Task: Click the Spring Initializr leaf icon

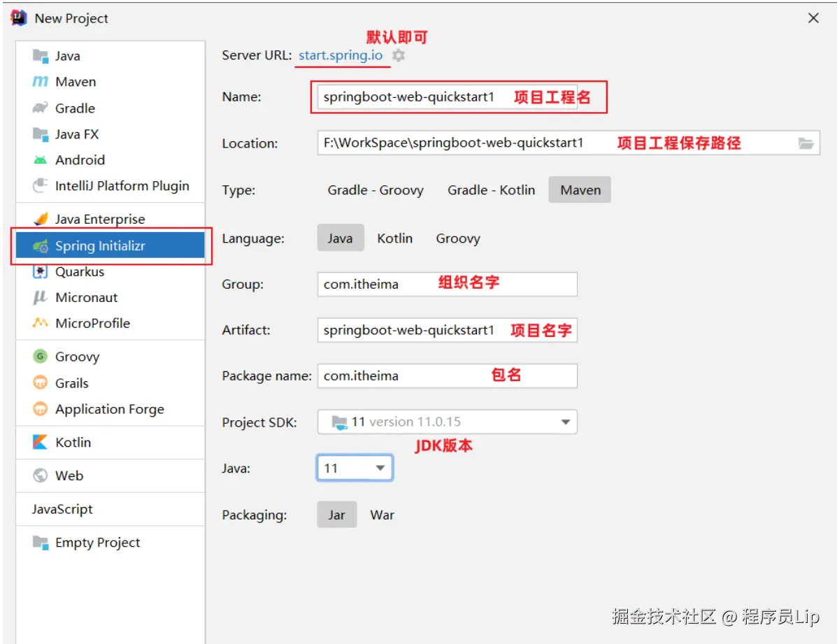Action: pos(41,245)
